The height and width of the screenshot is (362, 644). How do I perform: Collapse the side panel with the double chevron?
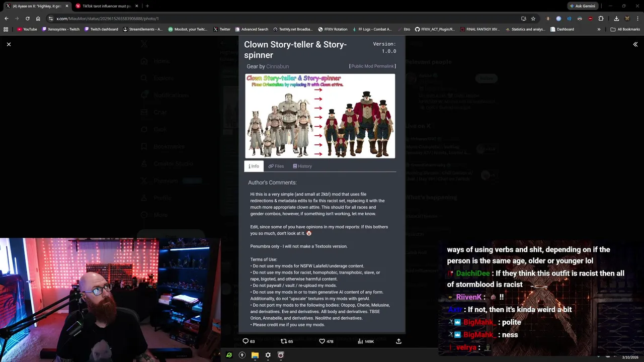(635, 44)
